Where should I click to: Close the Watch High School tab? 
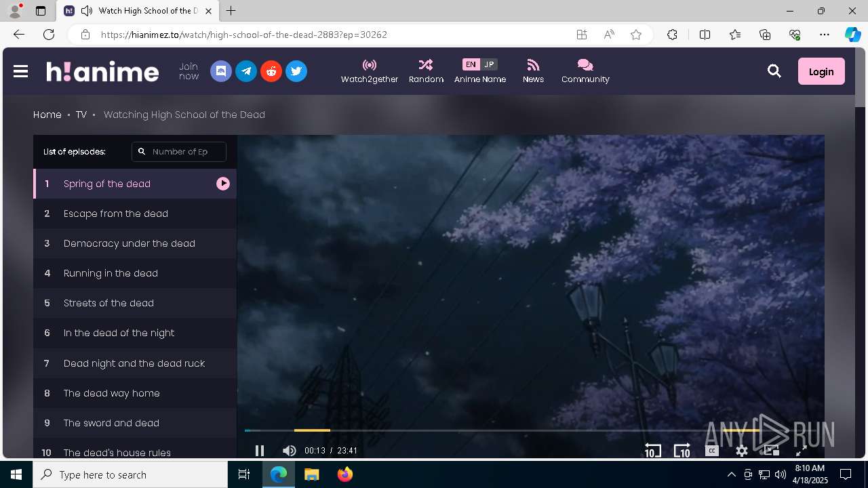(209, 11)
